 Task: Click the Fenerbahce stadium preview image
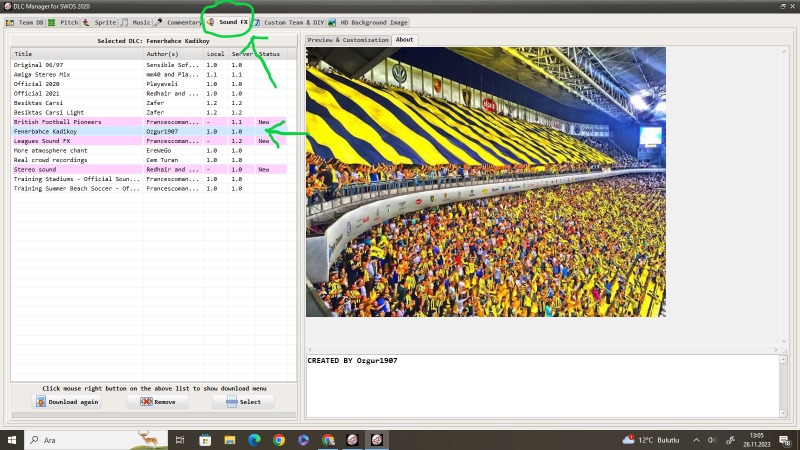point(485,181)
